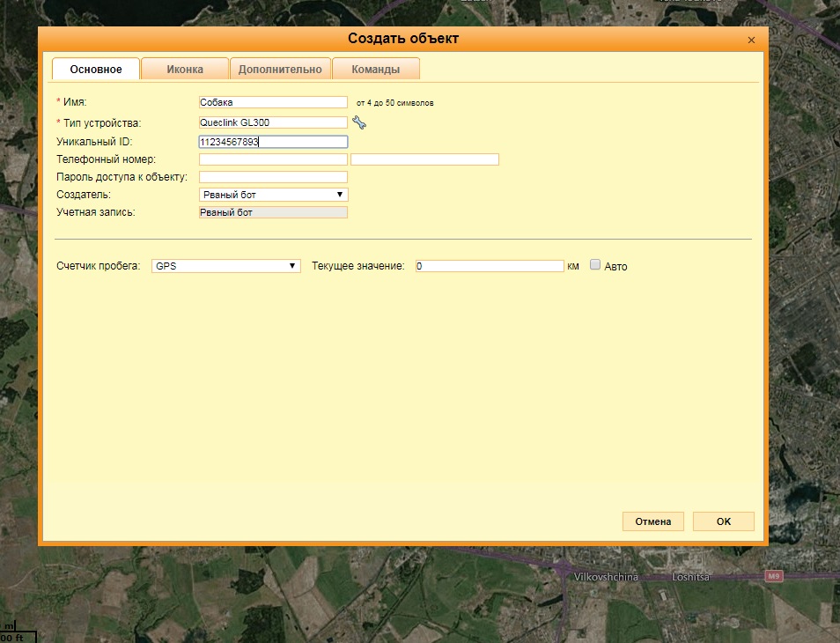Click the Пароль доступа к объекту field
Viewport: 840px width, 643px height.
[x=273, y=177]
